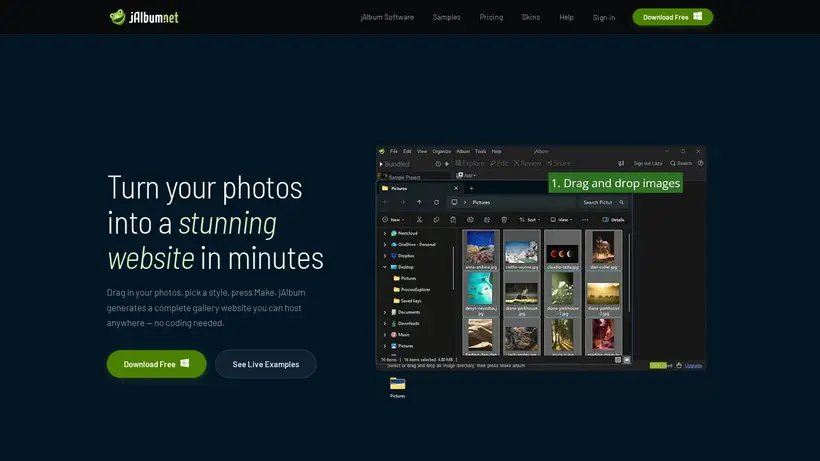The height and width of the screenshot is (461, 820).
Task: Expand the Bundled projects triangle in jAlbum
Action: coord(381,164)
